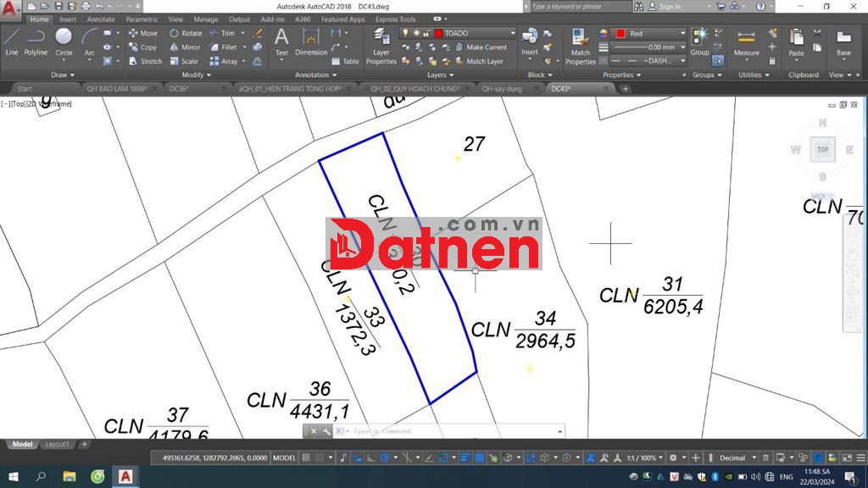Image resolution: width=868 pixels, height=488 pixels.
Task: Toggle the grid display in status bar
Action: click(307, 457)
